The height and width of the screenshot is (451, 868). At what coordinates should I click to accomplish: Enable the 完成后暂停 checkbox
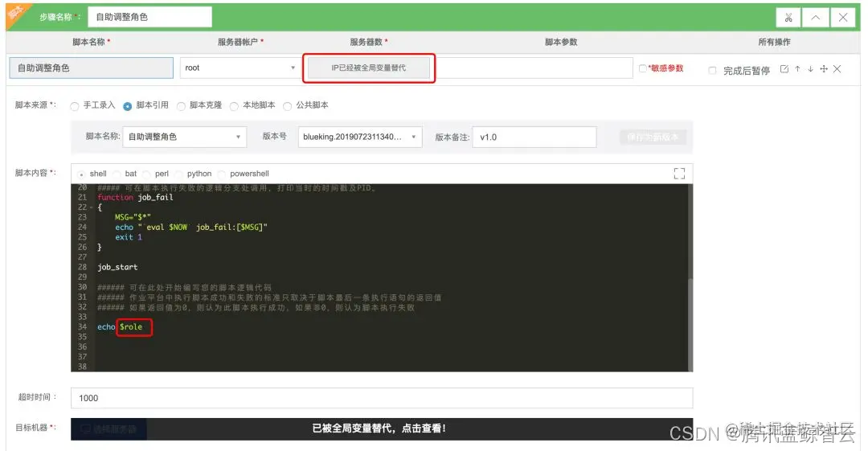click(x=712, y=71)
